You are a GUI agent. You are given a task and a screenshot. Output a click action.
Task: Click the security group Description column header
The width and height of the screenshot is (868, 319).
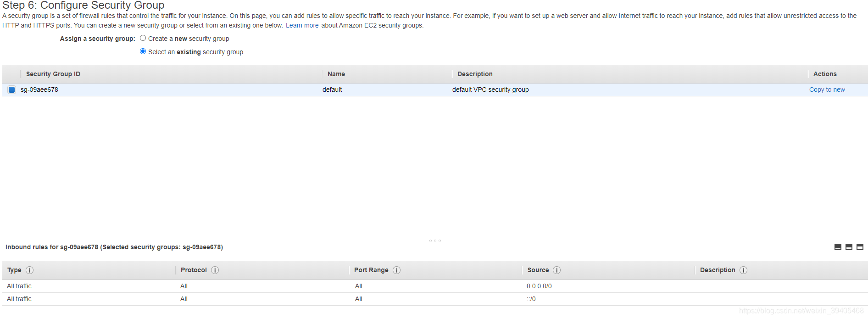[474, 74]
